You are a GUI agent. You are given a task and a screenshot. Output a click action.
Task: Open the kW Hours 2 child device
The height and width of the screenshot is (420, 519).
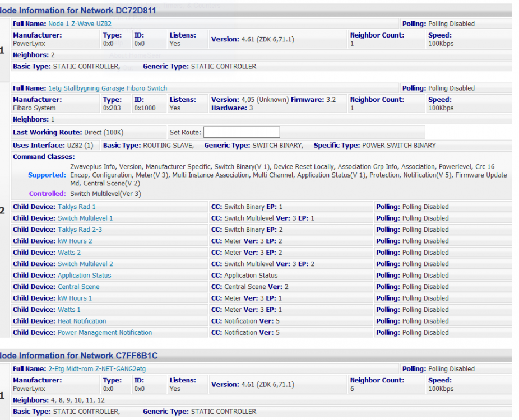click(x=75, y=241)
